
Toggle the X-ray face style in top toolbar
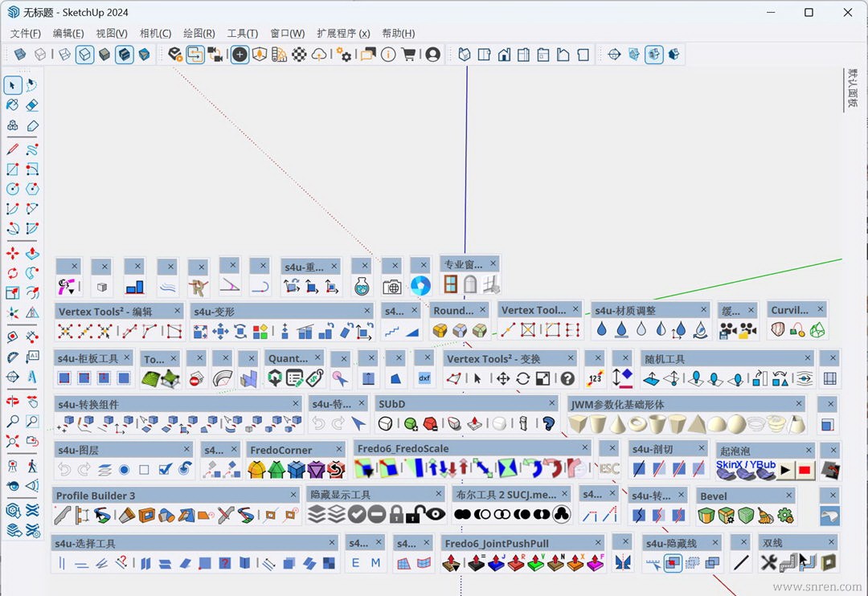tap(20, 55)
